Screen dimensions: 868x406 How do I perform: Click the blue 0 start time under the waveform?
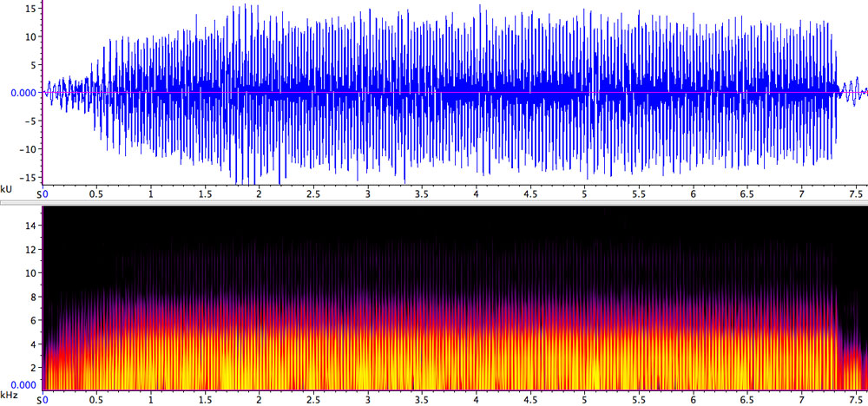point(45,194)
